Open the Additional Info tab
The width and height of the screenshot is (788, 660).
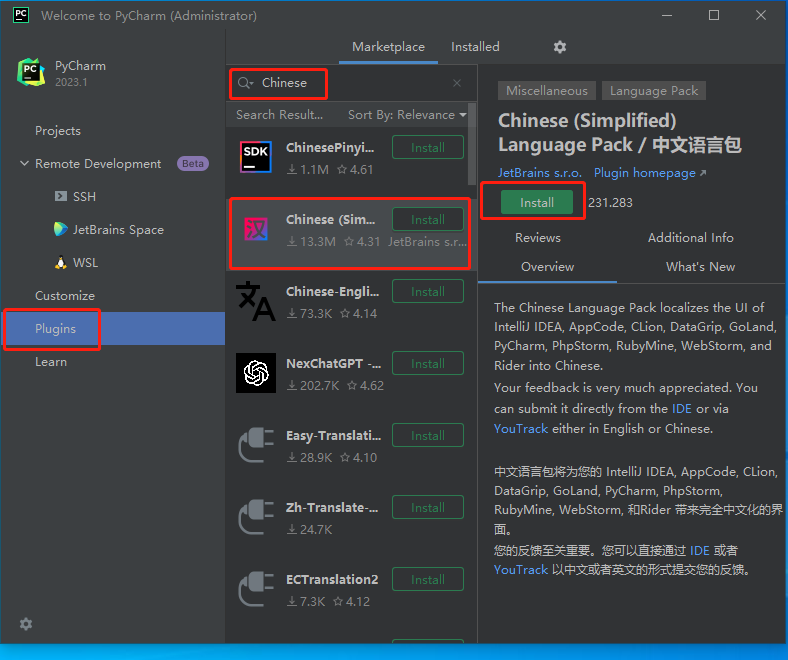[x=691, y=237]
